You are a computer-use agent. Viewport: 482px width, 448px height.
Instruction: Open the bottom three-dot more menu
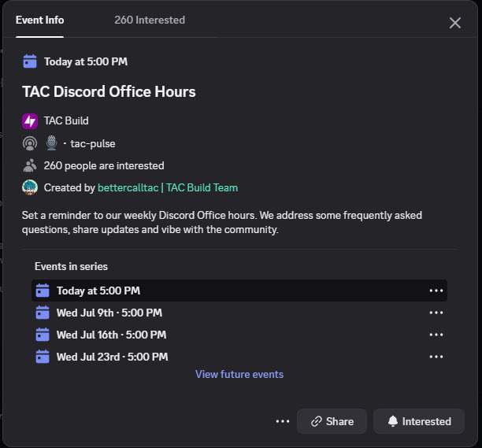(283, 421)
